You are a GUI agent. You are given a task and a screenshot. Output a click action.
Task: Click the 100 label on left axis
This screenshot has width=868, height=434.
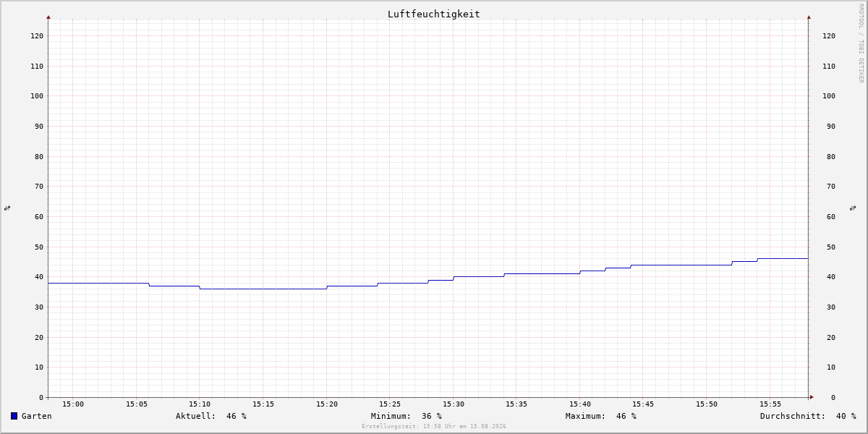37,96
